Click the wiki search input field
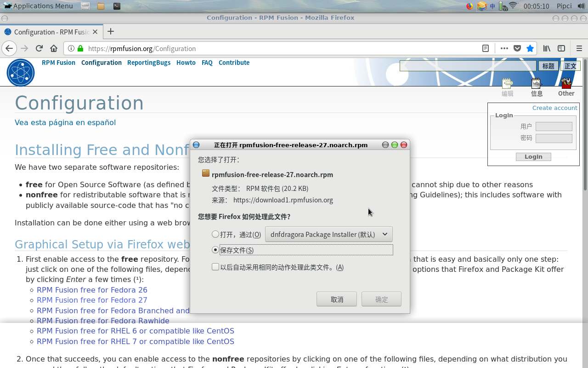 [468, 66]
